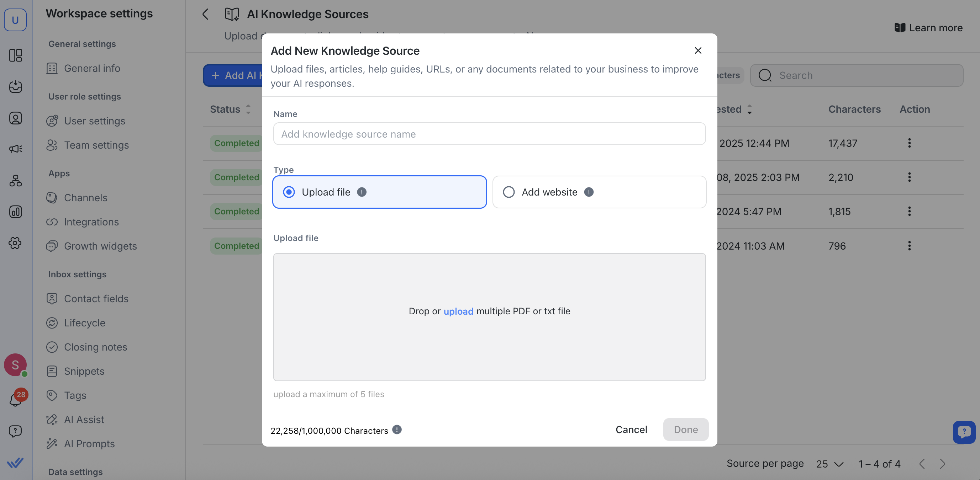Click the Cancel button in dialog
This screenshot has width=980, height=480.
631,430
